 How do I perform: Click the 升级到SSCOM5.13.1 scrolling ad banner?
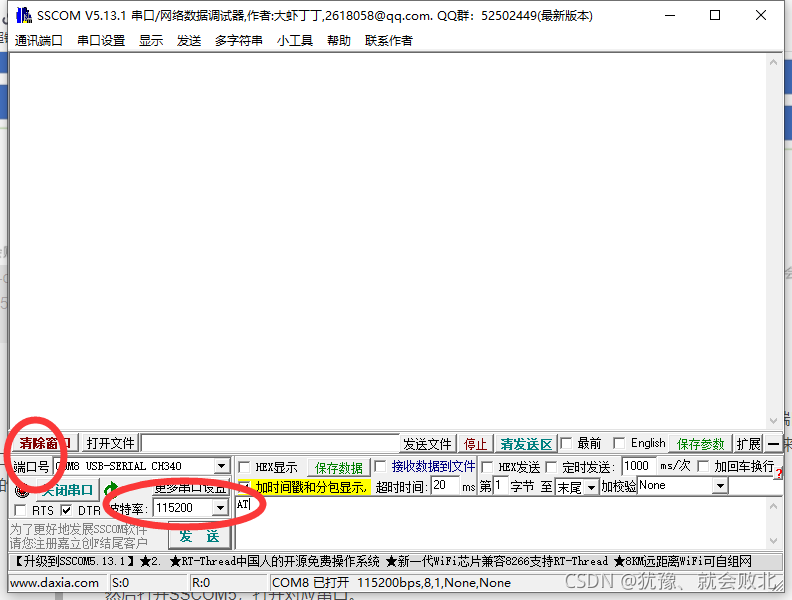(x=395, y=561)
